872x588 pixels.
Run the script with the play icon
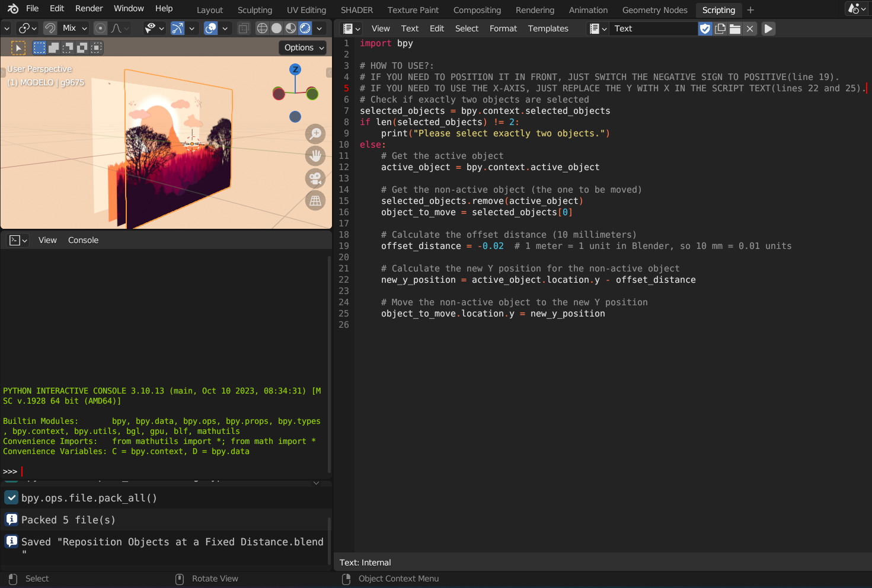click(768, 28)
